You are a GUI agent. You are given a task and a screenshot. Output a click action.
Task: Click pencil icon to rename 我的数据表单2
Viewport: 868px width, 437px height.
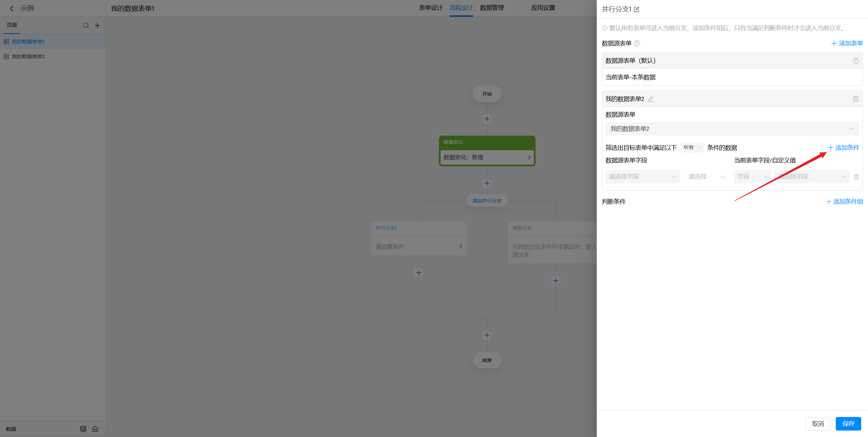[x=651, y=99]
